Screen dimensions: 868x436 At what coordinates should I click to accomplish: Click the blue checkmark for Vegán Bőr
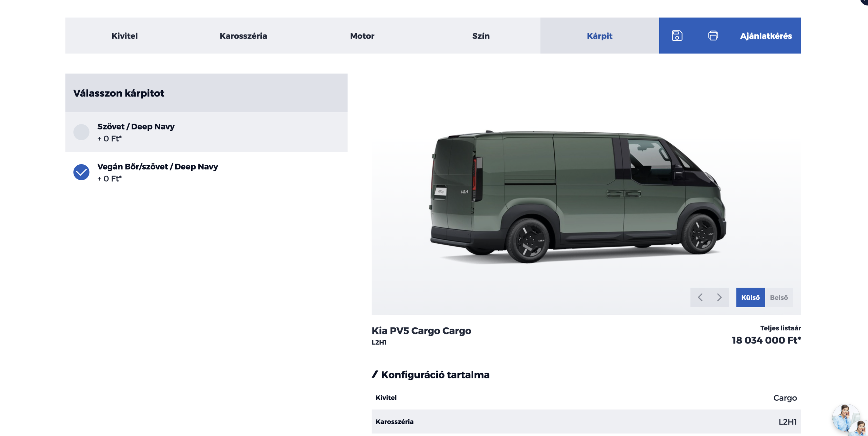coord(81,172)
